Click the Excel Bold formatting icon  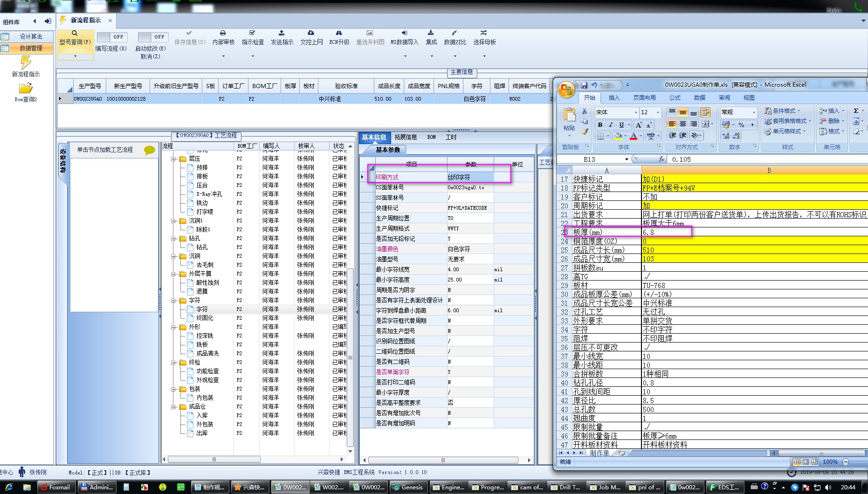tap(600, 125)
